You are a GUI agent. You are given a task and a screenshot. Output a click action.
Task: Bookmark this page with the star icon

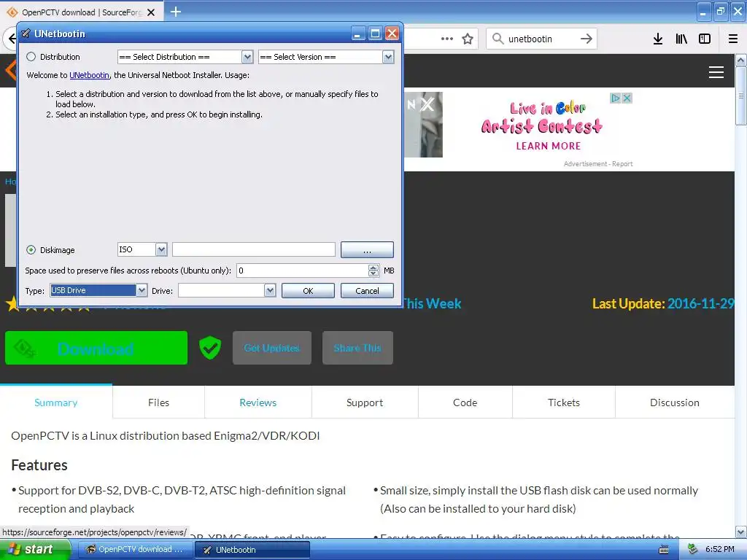click(468, 39)
